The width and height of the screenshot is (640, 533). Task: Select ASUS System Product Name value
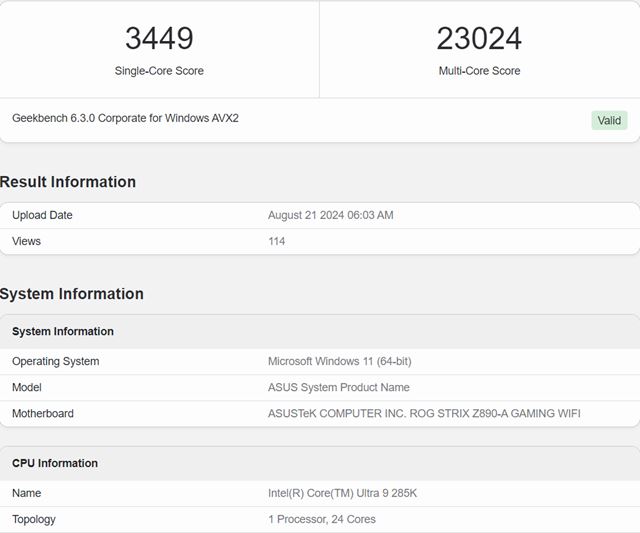click(x=339, y=387)
